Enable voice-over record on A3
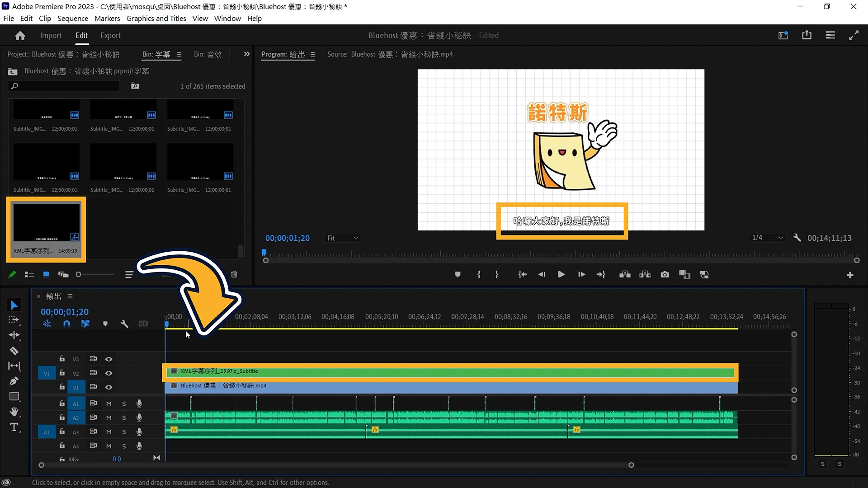Viewport: 868px width, 488px height. pyautogui.click(x=139, y=432)
